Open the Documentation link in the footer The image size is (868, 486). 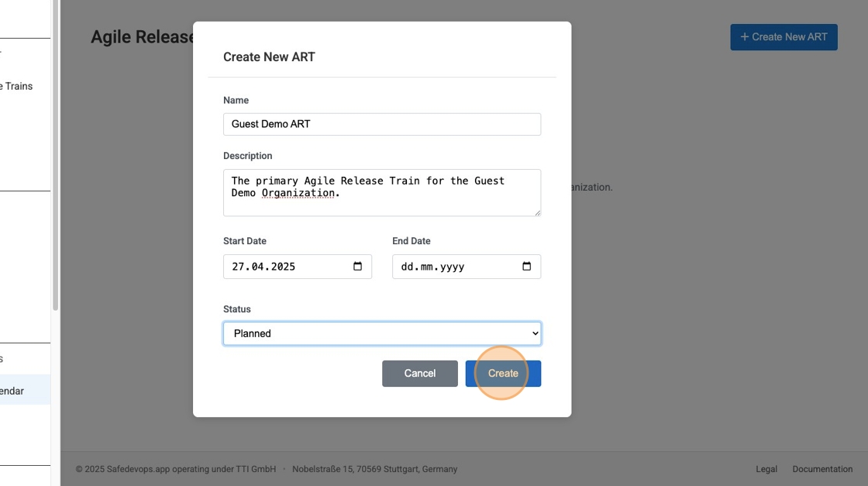822,469
